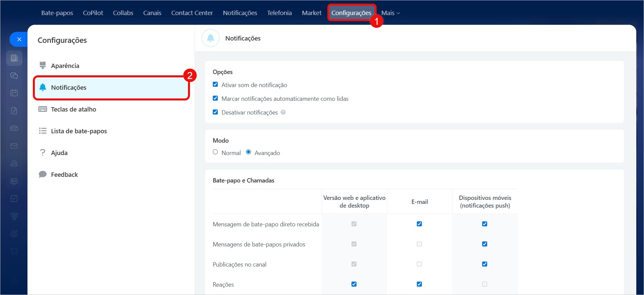
Task: Open the presentation board icon in sidebar
Action: (x=14, y=181)
